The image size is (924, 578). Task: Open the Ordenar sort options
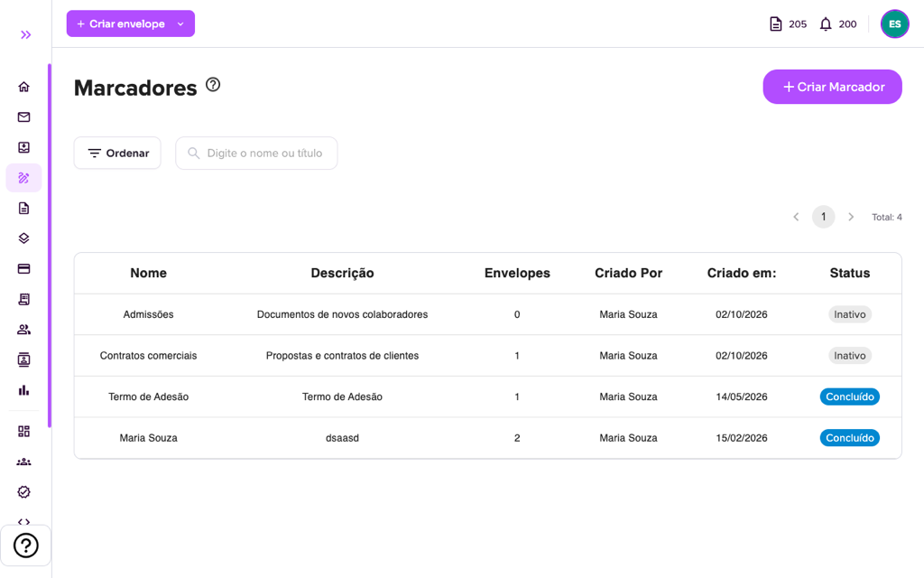pyautogui.click(x=117, y=153)
